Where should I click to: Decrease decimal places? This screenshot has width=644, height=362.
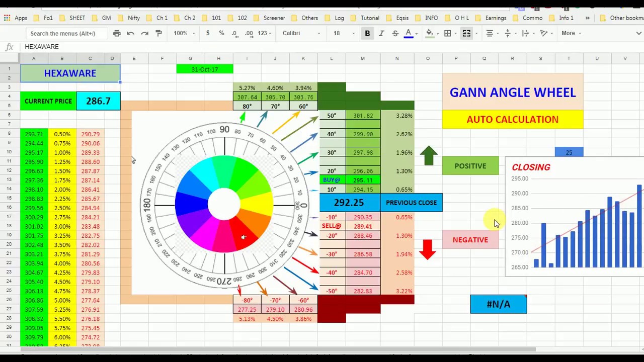point(235,33)
